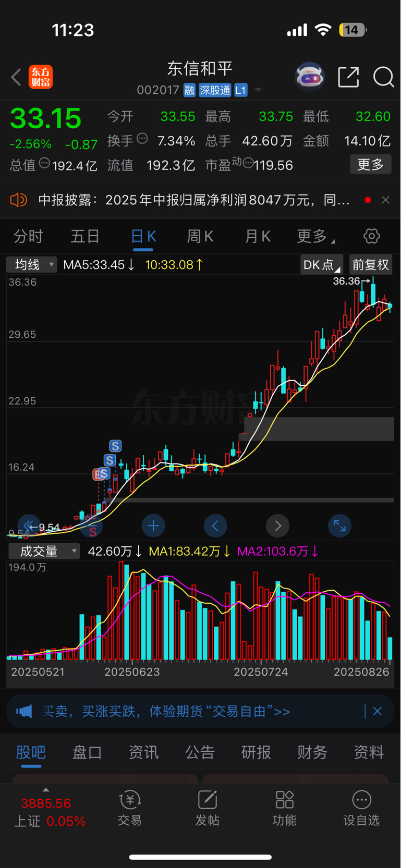Tap the share icon in the header
The width and height of the screenshot is (401, 868).
click(x=348, y=77)
